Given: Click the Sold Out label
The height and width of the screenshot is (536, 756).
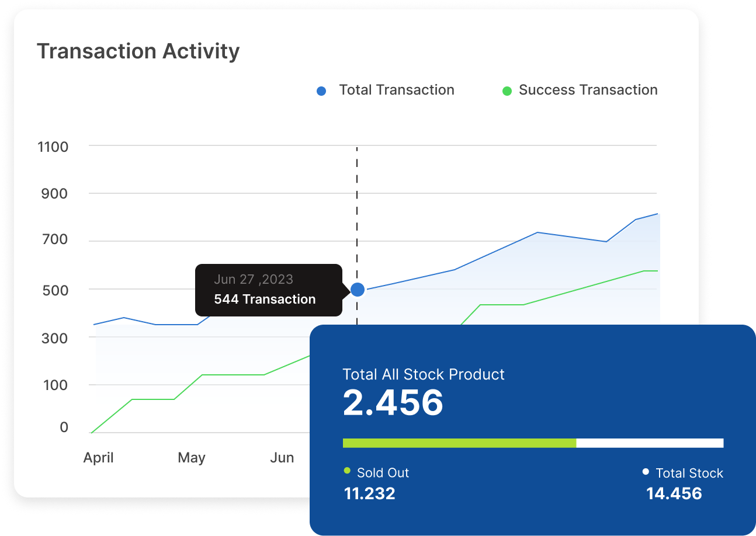Looking at the screenshot, I should click(x=383, y=473).
